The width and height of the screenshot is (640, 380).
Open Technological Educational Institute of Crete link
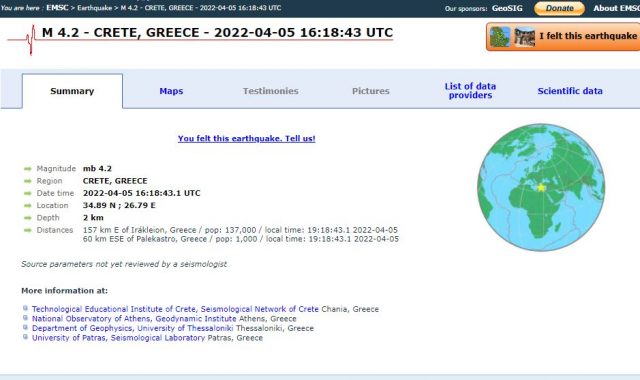pyautogui.click(x=175, y=309)
